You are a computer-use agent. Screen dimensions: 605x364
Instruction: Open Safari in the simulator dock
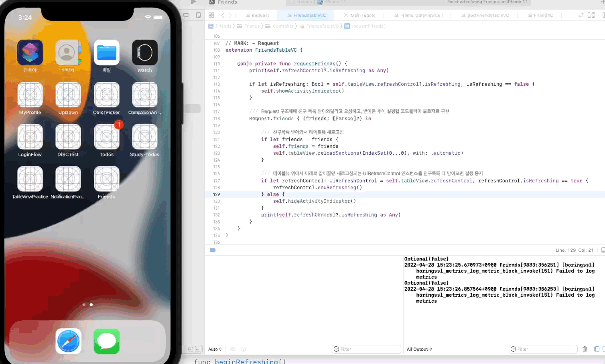coord(68,341)
